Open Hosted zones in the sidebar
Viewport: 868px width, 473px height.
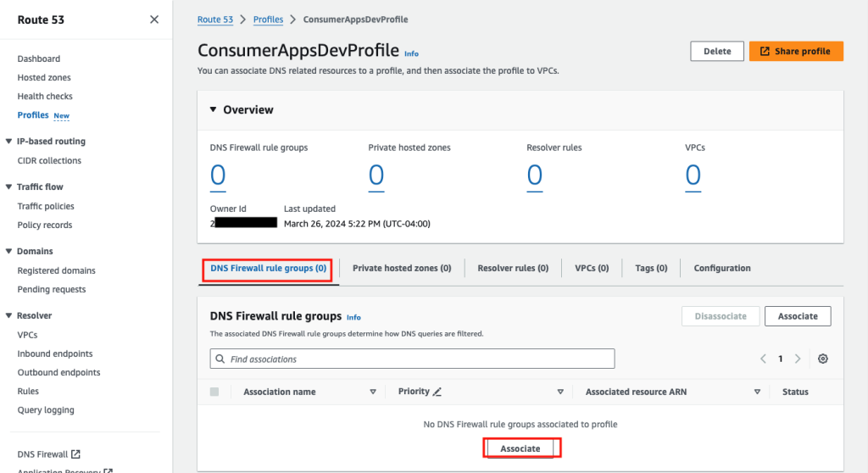point(44,77)
